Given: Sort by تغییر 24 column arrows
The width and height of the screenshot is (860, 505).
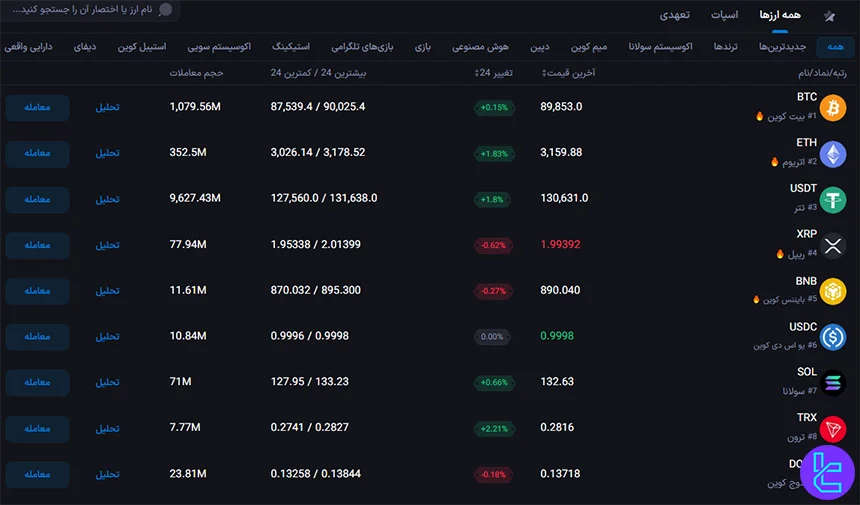Looking at the screenshot, I should [477, 73].
